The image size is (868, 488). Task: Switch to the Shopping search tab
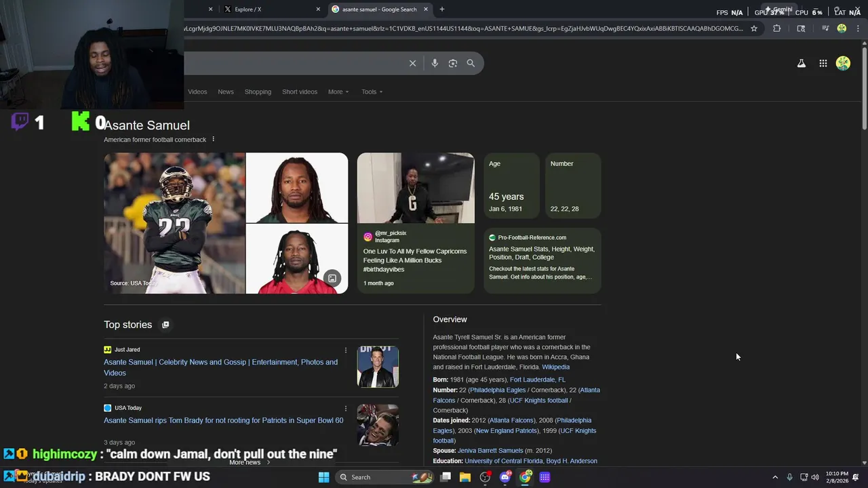[258, 91]
